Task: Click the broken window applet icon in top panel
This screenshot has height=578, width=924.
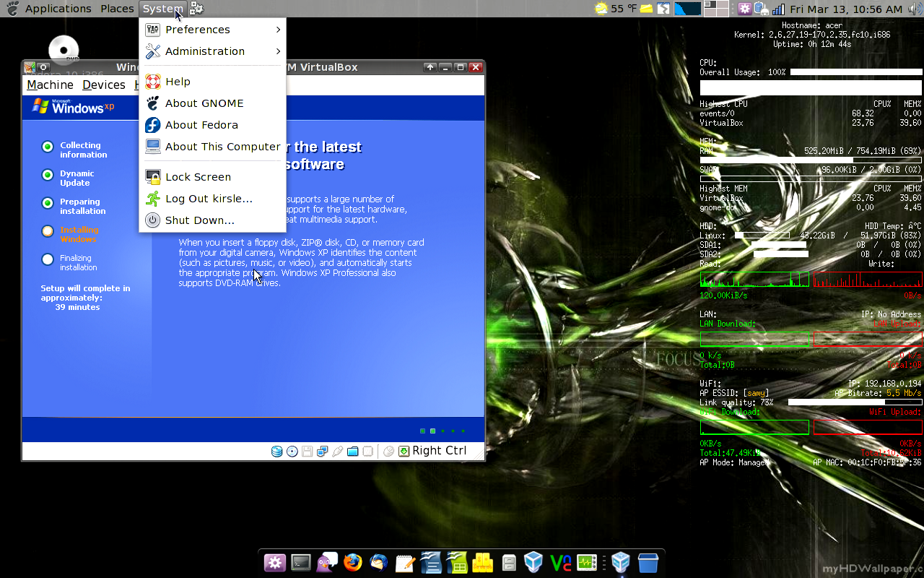Action: click(664, 9)
